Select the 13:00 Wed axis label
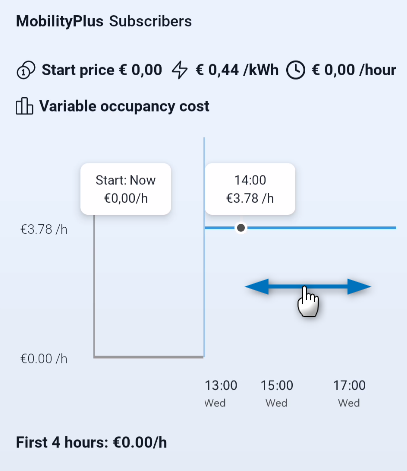The height and width of the screenshot is (471, 407). pos(221,393)
